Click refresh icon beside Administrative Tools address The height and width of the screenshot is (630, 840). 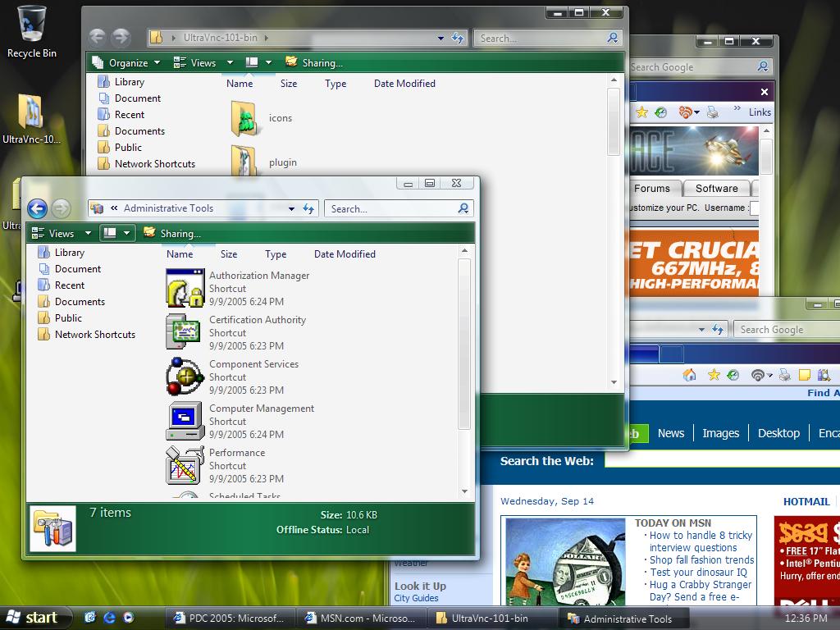point(308,209)
